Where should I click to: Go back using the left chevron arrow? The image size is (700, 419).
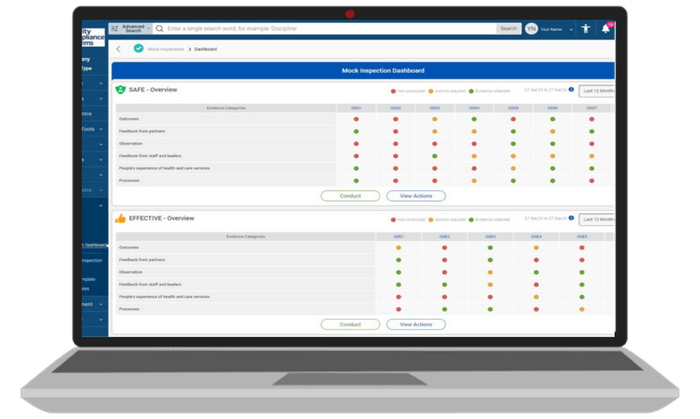[119, 48]
